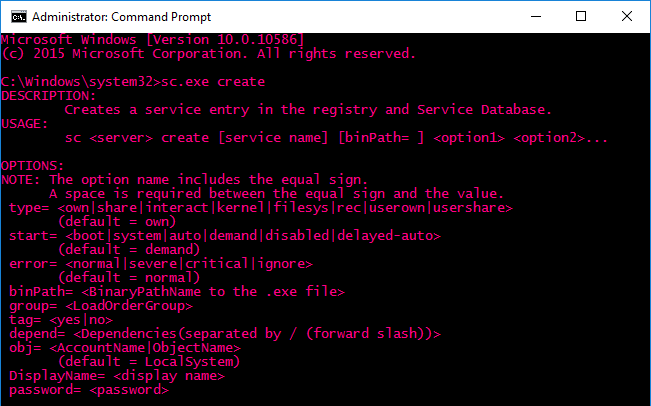This screenshot has width=651, height=406.
Task: Minimize the Command Prompt window
Action: coord(536,17)
